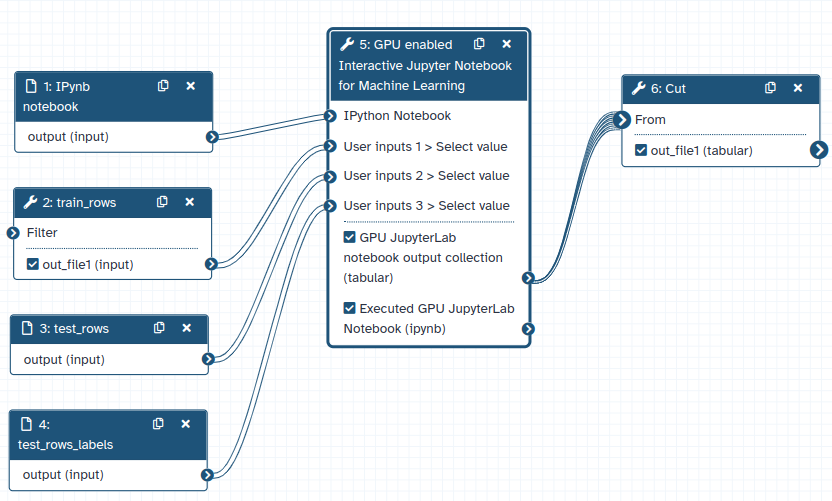Screen dimensions: 832x501
Task: Click 'User inputs 2 > Select value' label
Action: point(427,176)
